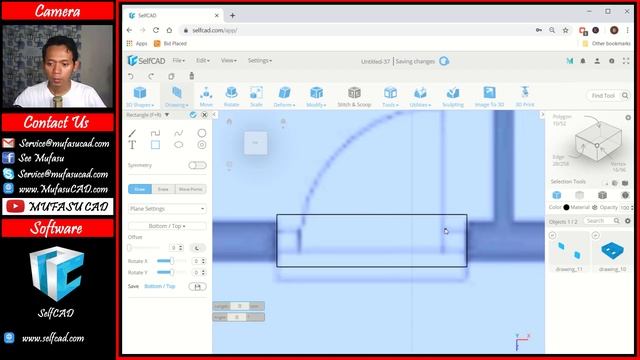This screenshot has width=640, height=360.
Task: Open the 3D Shapes tool menu
Action: coord(140,97)
